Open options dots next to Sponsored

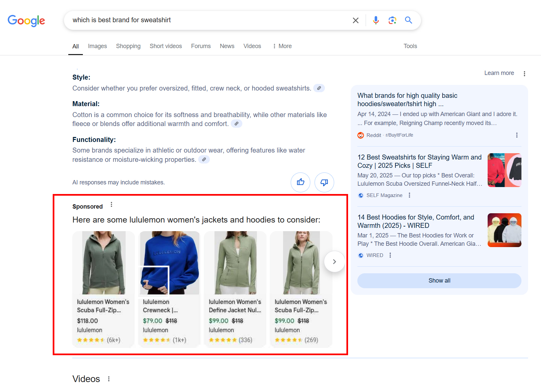tap(111, 205)
